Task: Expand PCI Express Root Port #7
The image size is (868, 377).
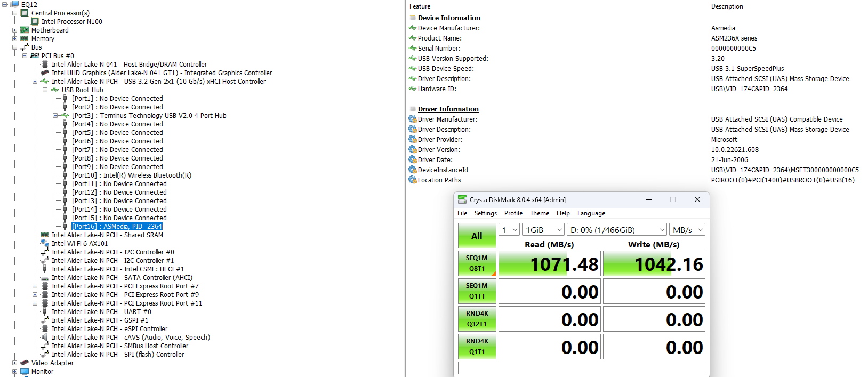Action: [x=35, y=286]
